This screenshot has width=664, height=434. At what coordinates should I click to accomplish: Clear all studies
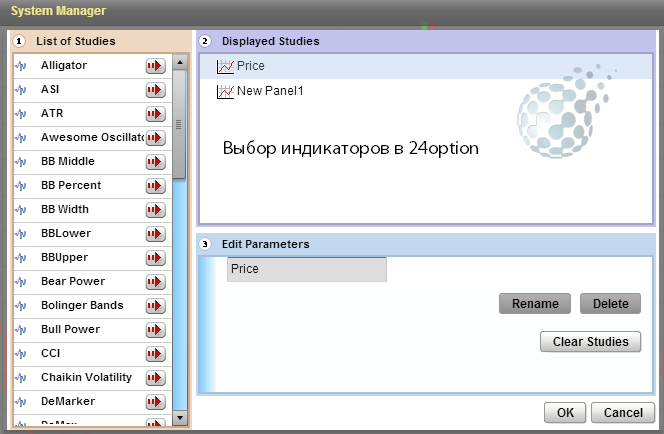pyautogui.click(x=590, y=342)
